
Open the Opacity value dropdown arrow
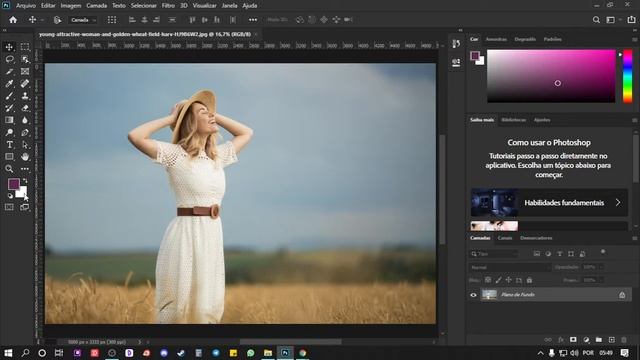tap(601, 267)
